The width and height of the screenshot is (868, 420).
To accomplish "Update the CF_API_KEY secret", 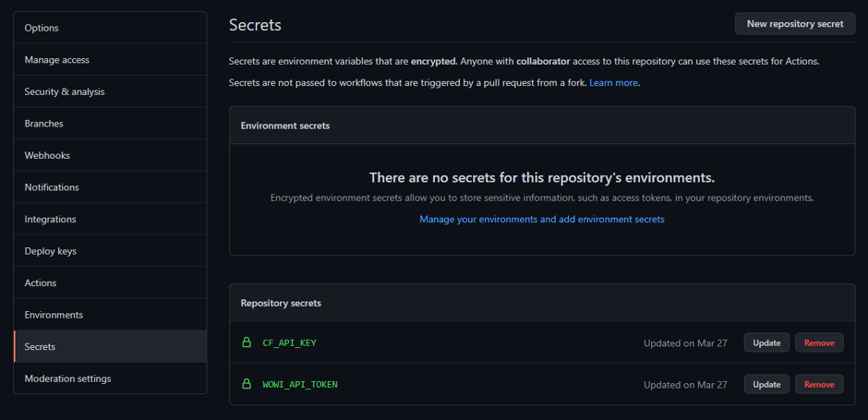I will point(766,342).
